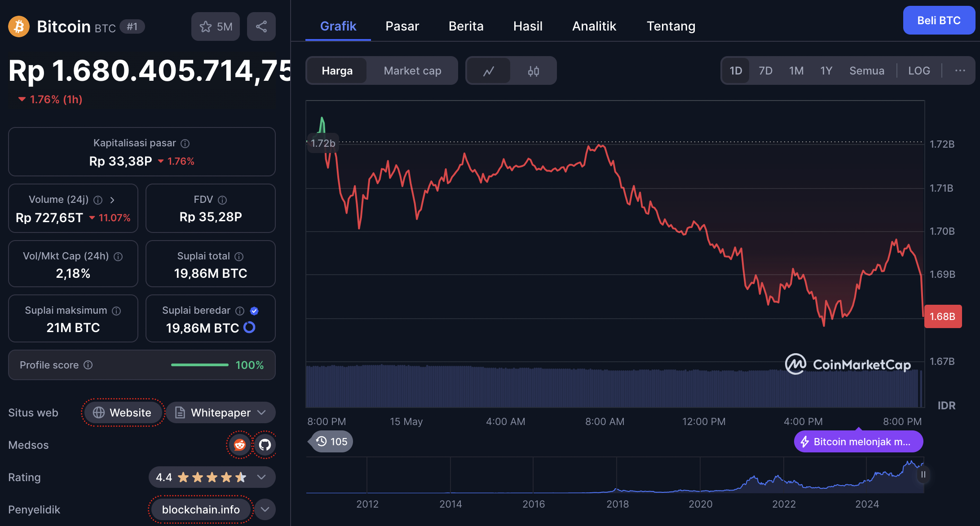Open chart more-options three dots
This screenshot has height=526, width=980.
pos(960,70)
